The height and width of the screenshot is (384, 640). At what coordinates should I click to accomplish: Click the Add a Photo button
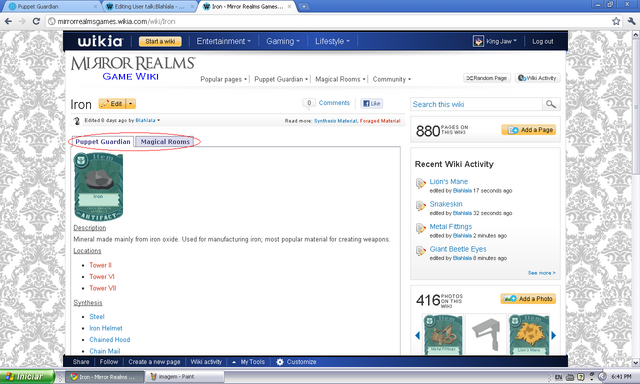pos(528,299)
